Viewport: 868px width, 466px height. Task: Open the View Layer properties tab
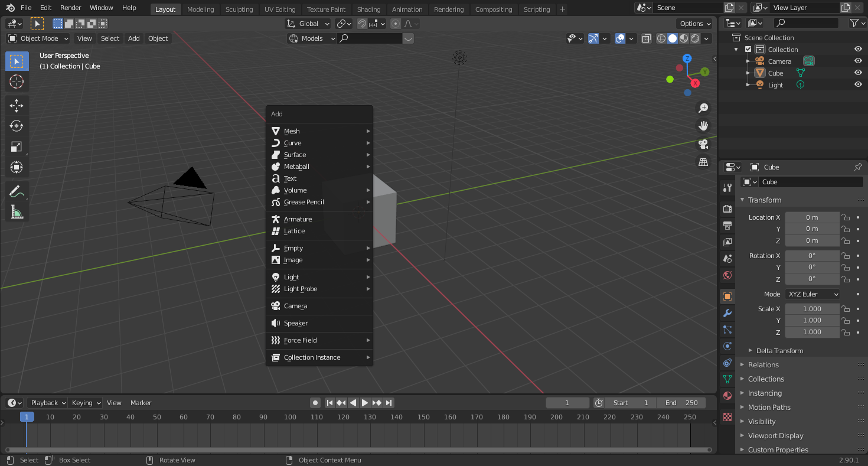click(x=727, y=242)
